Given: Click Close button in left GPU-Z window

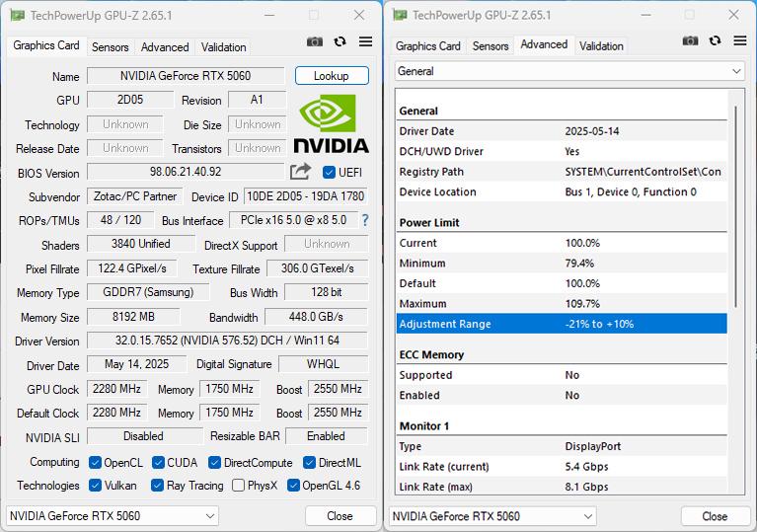Looking at the screenshot, I should 340,516.
